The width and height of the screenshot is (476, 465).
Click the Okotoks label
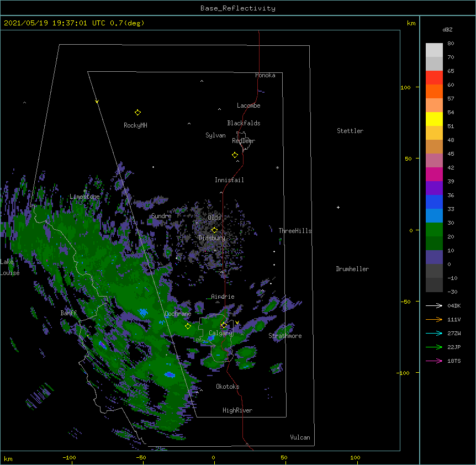[228, 387]
